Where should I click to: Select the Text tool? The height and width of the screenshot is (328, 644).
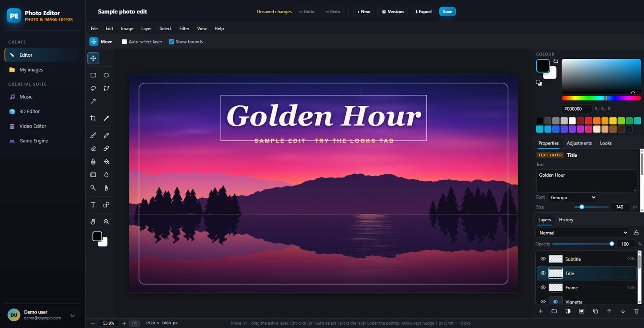pos(93,205)
